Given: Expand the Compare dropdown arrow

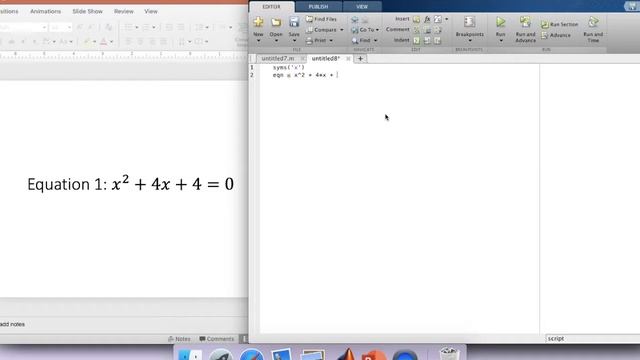Looking at the screenshot, I should [x=342, y=30].
